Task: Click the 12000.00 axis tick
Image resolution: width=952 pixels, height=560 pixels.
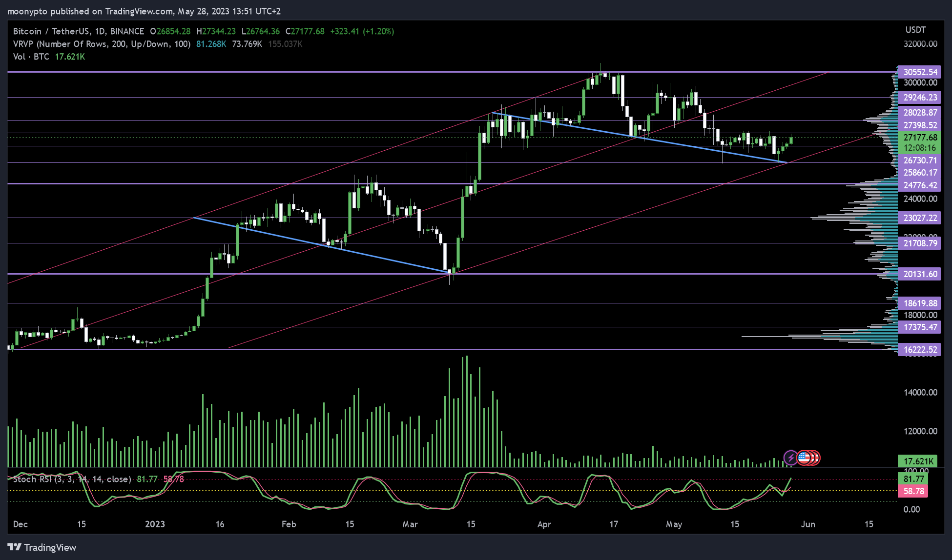Action: pyautogui.click(x=920, y=431)
